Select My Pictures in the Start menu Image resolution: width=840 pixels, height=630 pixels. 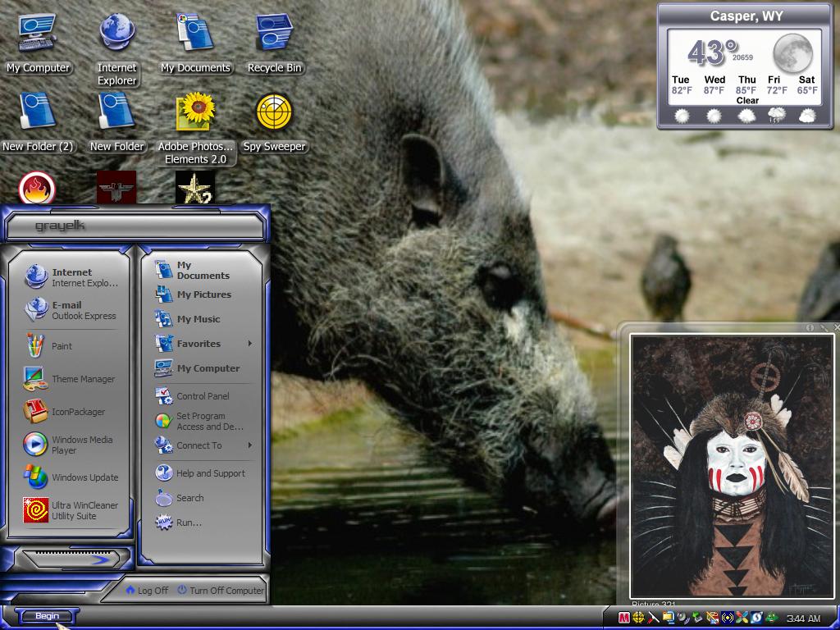(203, 294)
